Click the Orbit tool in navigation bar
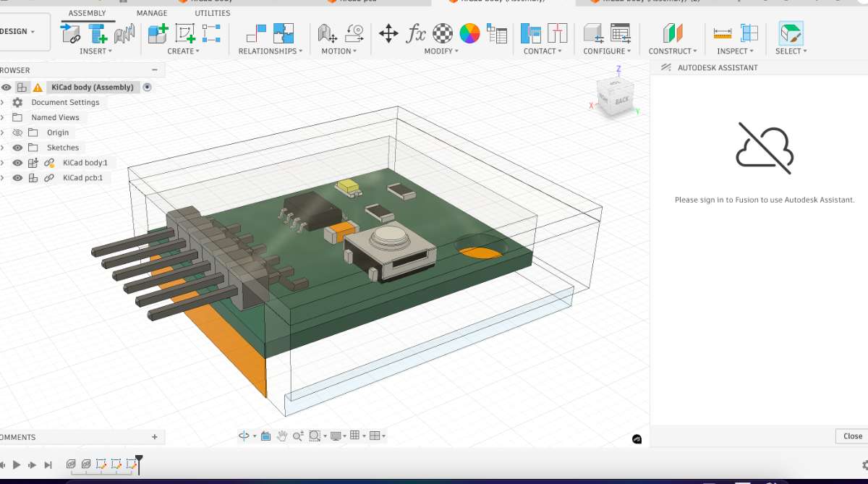The width and height of the screenshot is (868, 484). pyautogui.click(x=244, y=436)
